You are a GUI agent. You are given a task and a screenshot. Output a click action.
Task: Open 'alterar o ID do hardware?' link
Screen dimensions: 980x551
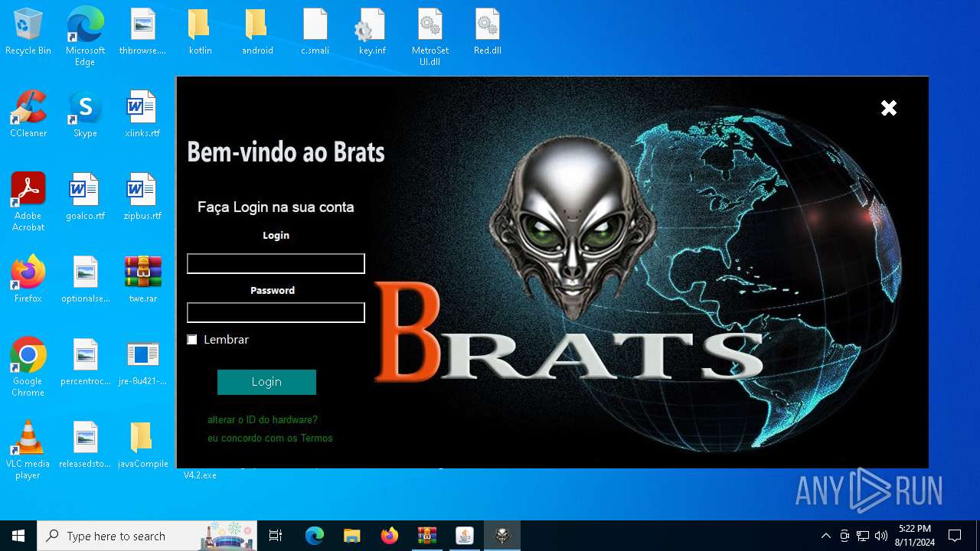(x=263, y=420)
